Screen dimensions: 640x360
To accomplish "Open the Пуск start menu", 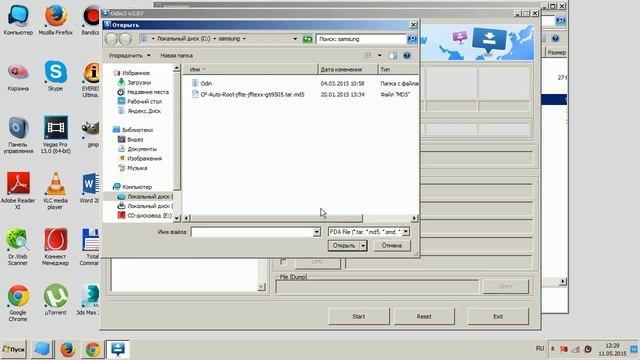I will 14,349.
